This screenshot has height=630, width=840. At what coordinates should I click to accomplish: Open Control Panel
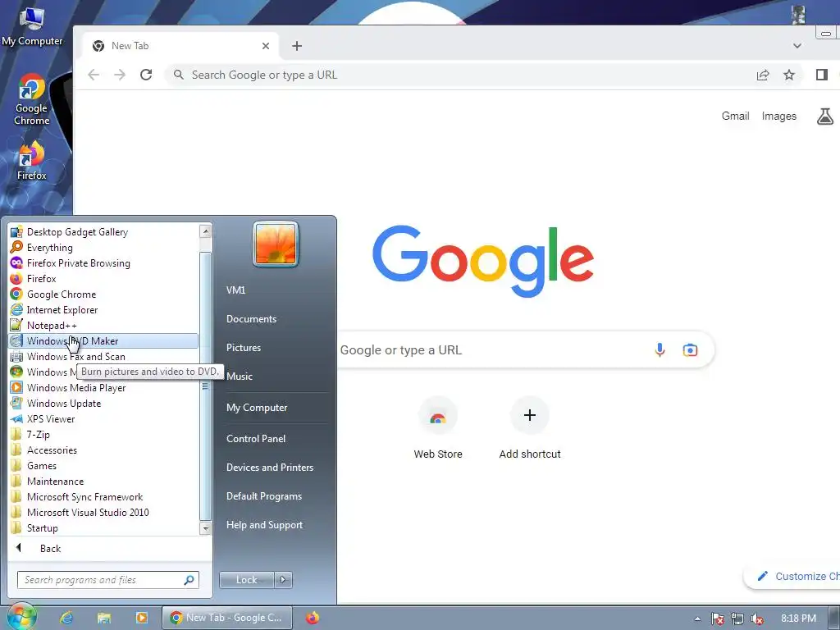[x=256, y=439]
